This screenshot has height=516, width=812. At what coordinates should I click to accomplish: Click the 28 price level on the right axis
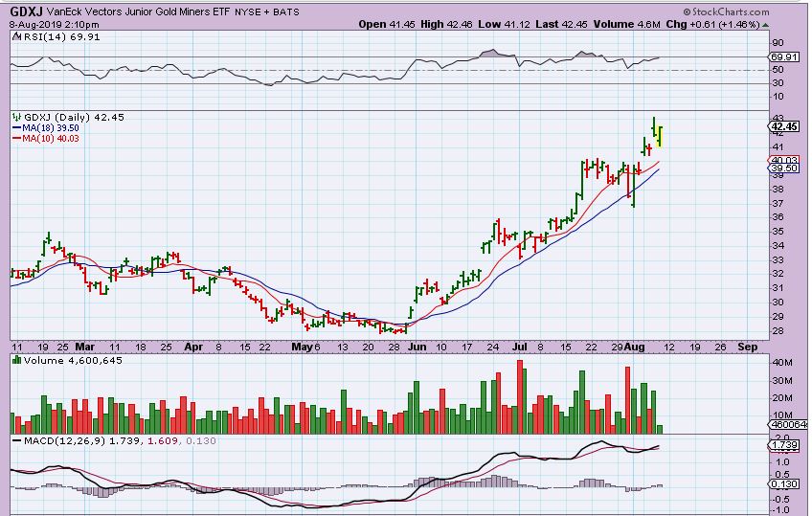tap(778, 331)
